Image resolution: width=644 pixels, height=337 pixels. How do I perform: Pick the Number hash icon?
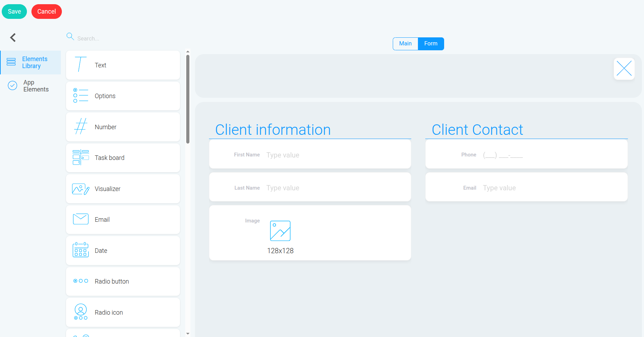[x=81, y=126]
